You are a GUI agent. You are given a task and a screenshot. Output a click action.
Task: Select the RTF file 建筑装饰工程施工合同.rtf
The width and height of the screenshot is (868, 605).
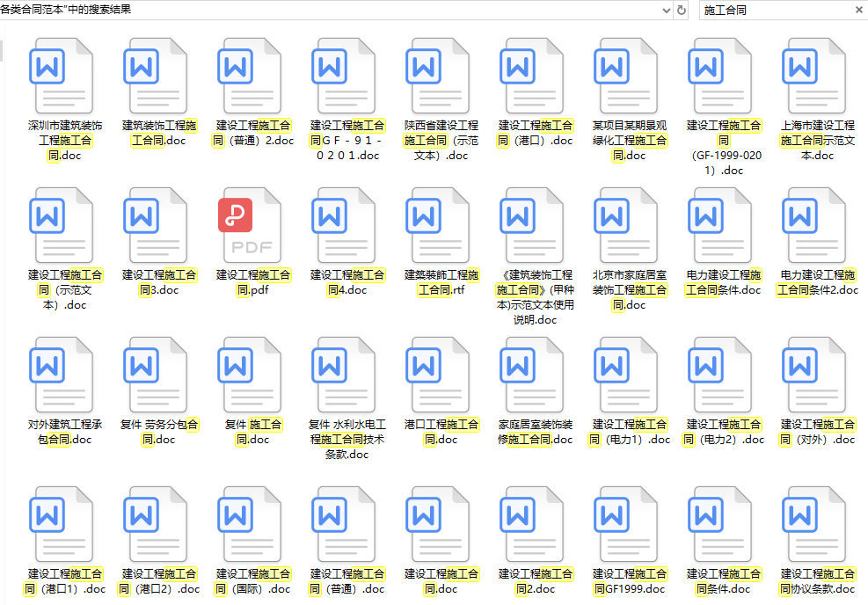pos(439,226)
